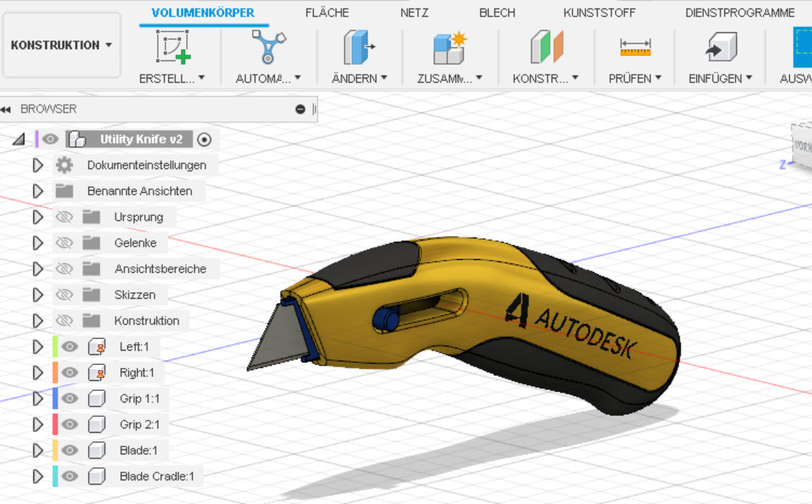
Task: Select the measure ruler icon above PRÜFEN
Action: [636, 47]
